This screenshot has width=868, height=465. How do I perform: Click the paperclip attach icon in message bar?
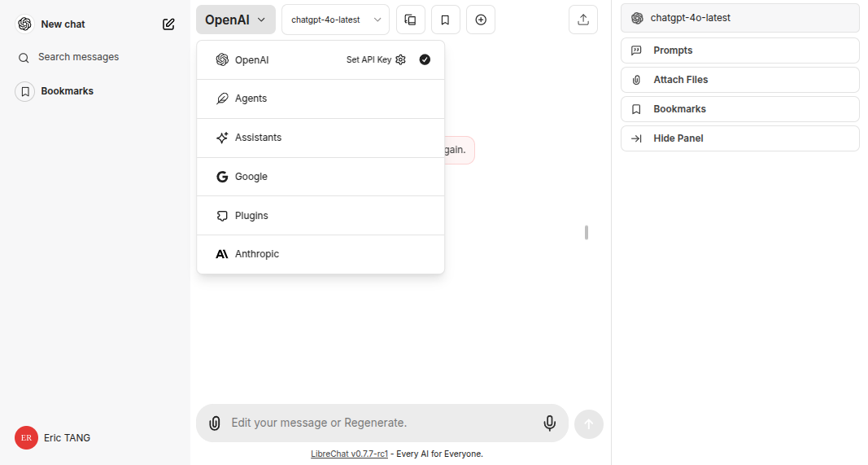pyautogui.click(x=215, y=423)
